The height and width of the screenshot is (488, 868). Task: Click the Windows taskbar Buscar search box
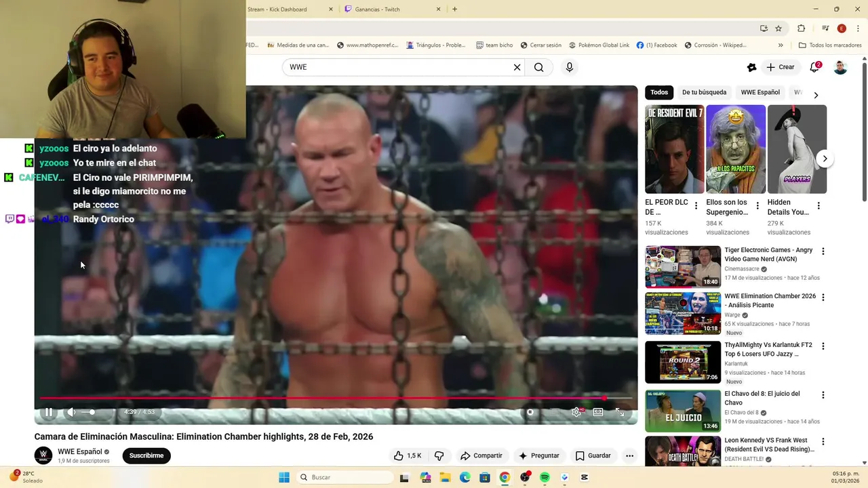344,477
